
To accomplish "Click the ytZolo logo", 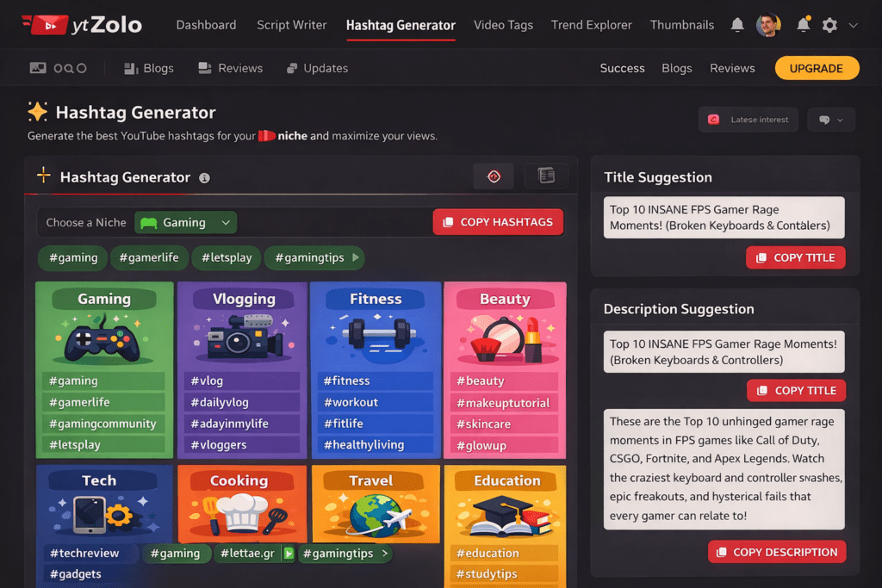I will coord(81,25).
